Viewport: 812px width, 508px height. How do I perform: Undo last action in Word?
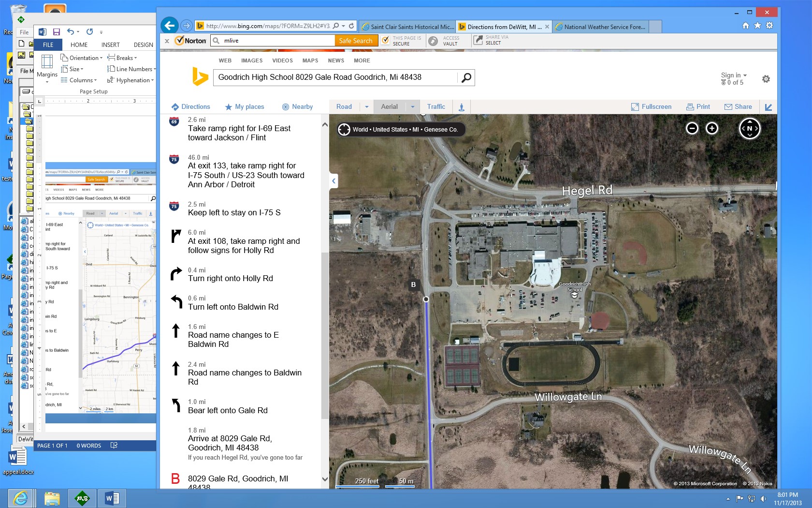point(71,31)
